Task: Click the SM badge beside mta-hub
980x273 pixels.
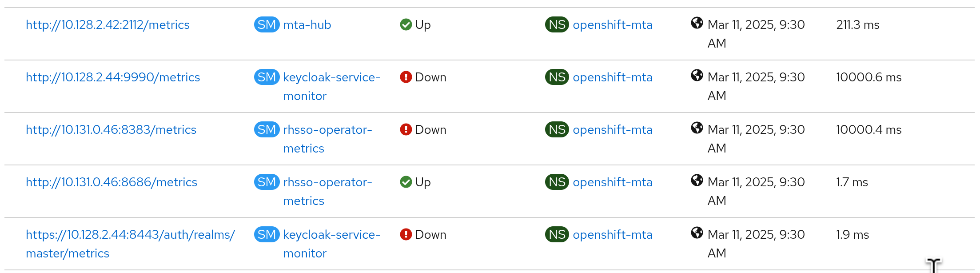Action: (x=267, y=25)
